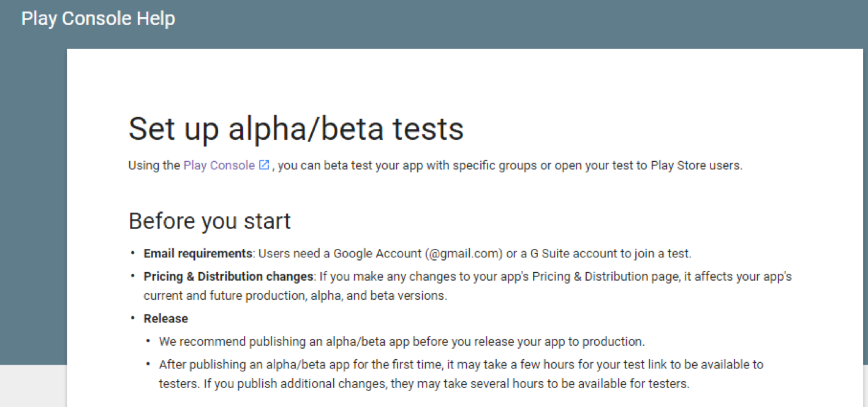
Task: Open the Play Console hyperlink
Action: coord(219,165)
